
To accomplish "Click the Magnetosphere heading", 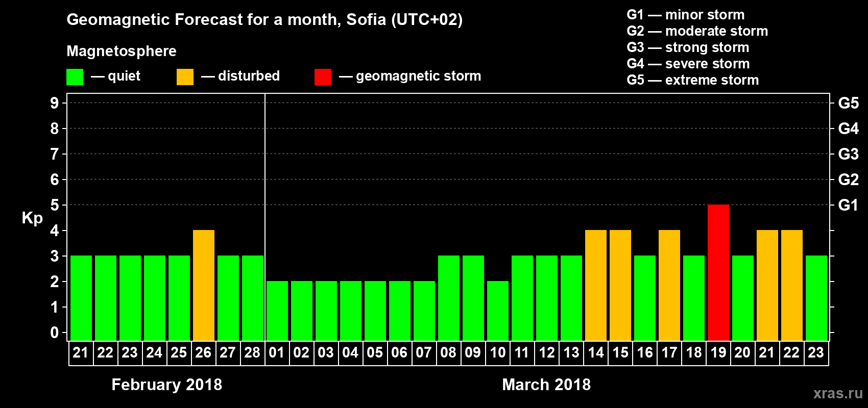I will pos(122,51).
